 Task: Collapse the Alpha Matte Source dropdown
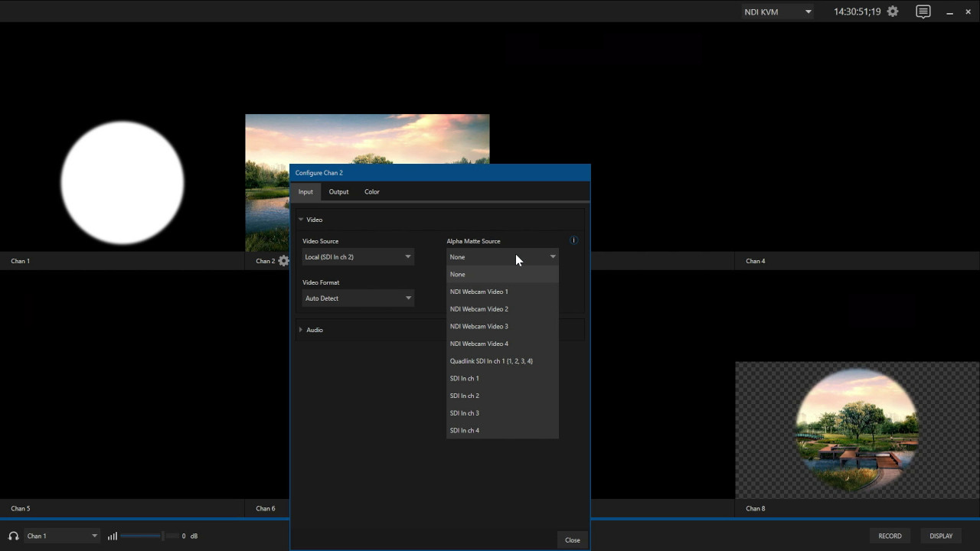502,257
